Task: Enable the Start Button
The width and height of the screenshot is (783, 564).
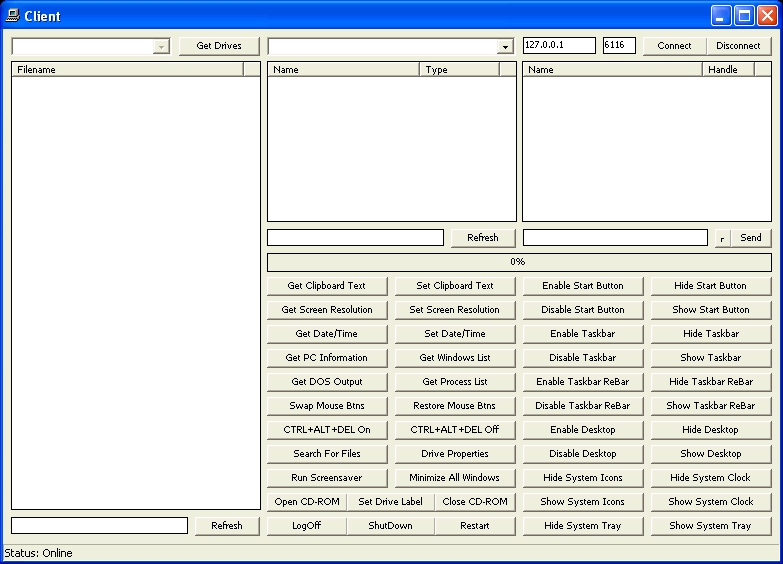Action: [583, 286]
